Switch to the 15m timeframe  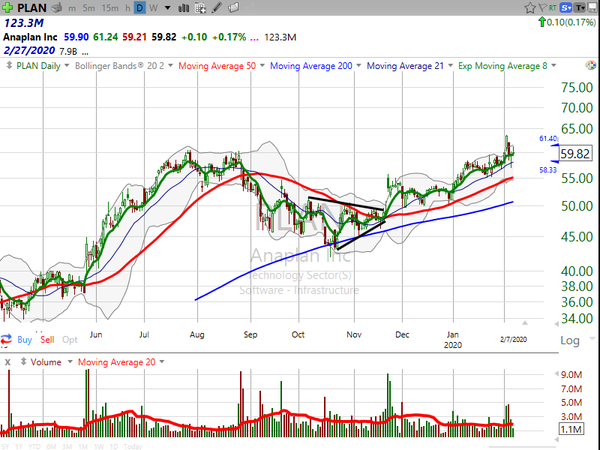(x=110, y=8)
